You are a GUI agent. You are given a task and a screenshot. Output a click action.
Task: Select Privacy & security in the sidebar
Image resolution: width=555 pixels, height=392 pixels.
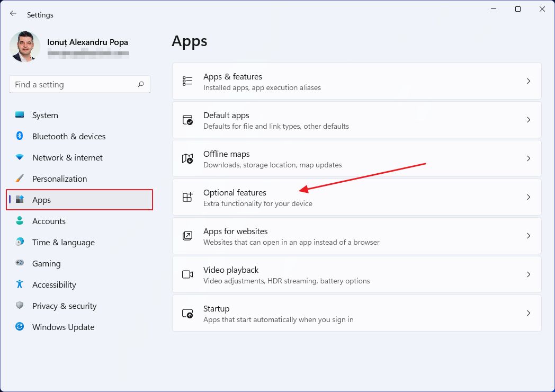click(x=64, y=306)
